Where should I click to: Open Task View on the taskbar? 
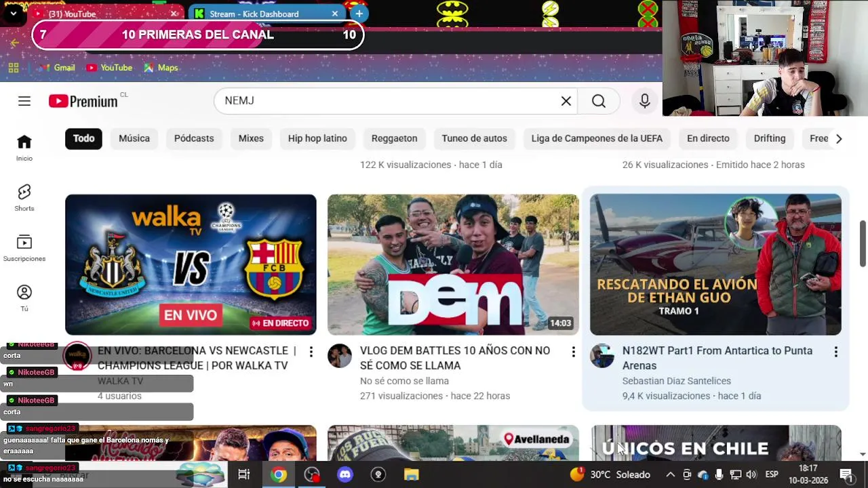click(x=243, y=474)
